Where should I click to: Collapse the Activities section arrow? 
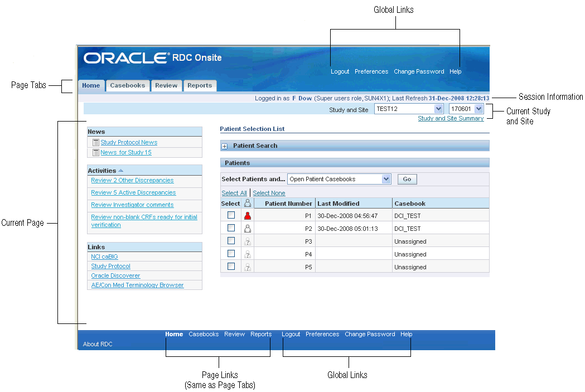120,171
